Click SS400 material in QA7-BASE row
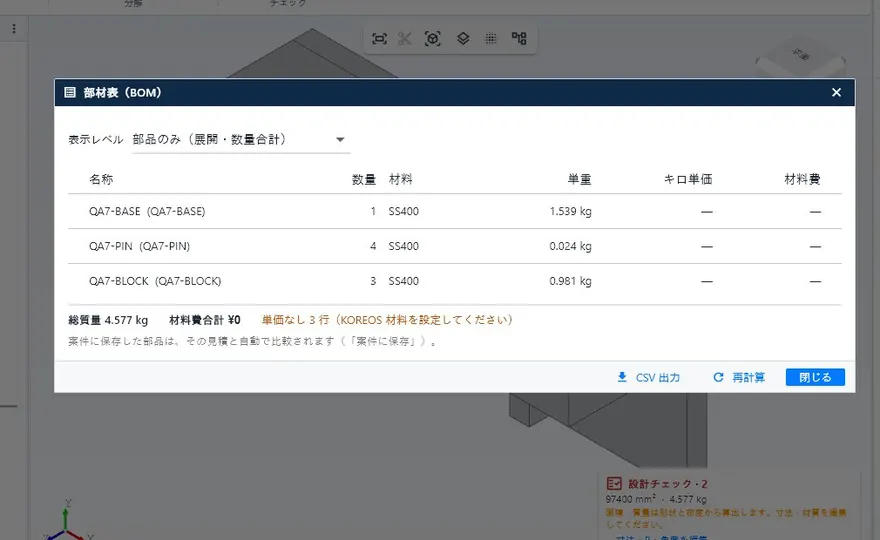The height and width of the screenshot is (540, 880). click(x=404, y=212)
